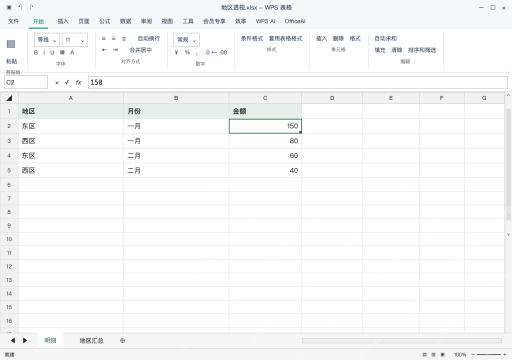Align text to the right
This screenshot has height=360, width=512.
[x=124, y=39]
